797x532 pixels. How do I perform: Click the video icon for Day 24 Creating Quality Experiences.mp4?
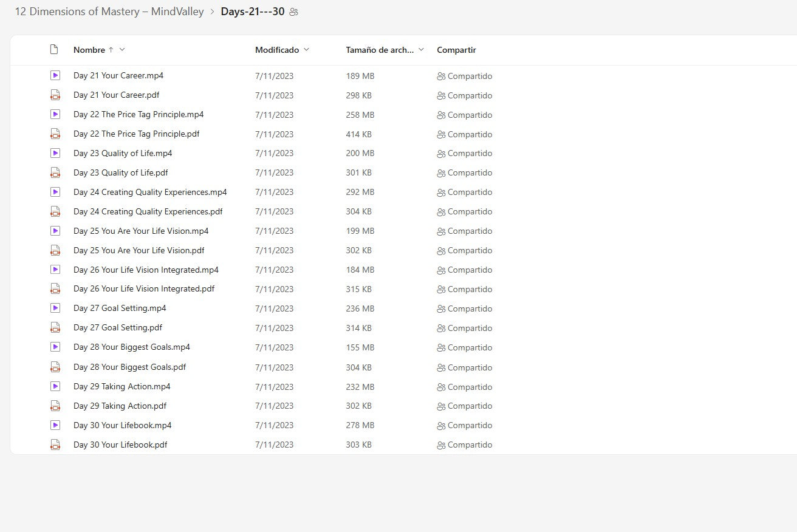coord(55,192)
